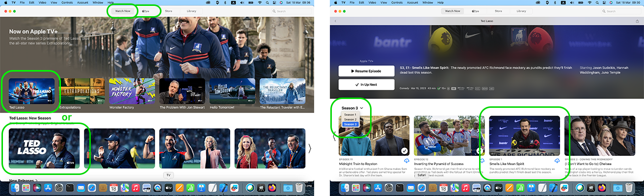This screenshot has height=196, width=644.
Task: Open Control Centre icon in right menu bar
Action: [x=605, y=2]
